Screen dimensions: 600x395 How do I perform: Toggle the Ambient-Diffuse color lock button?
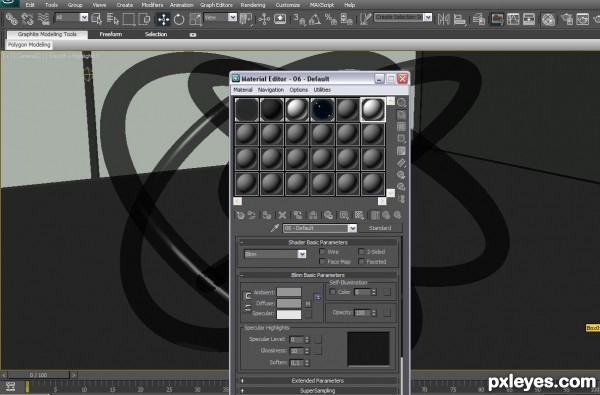248,296
